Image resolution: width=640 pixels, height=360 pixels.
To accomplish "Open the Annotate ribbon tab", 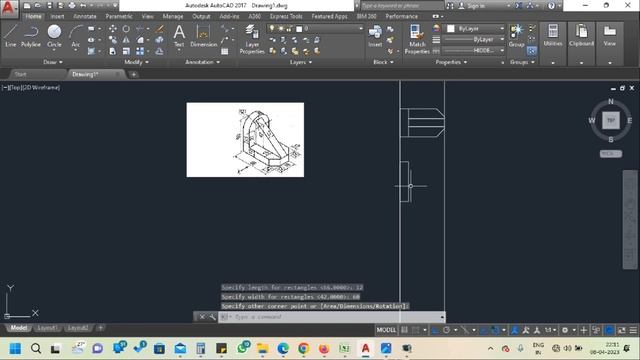I will 84,16.
